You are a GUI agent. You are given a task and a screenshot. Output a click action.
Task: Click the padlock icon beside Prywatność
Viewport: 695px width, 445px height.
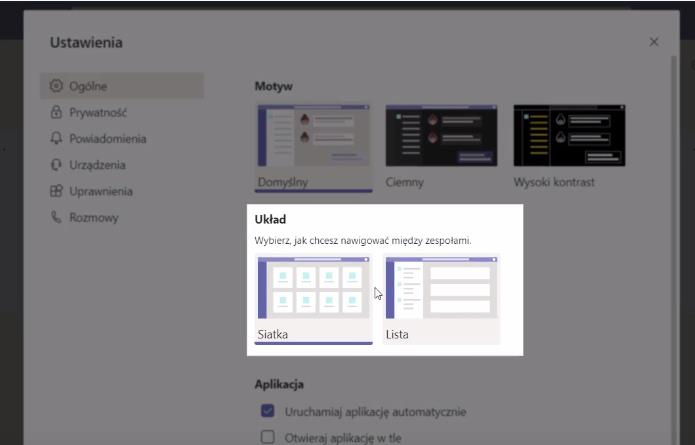click(x=56, y=113)
